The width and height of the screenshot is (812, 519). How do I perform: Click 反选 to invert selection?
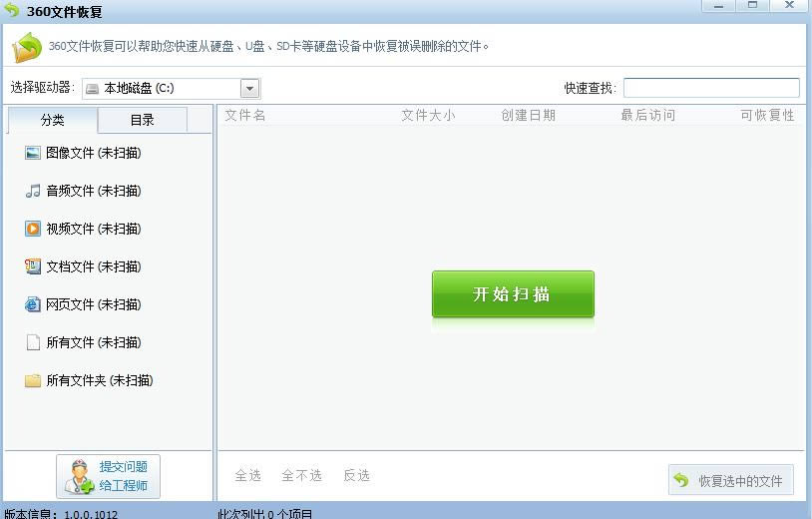coord(356,476)
